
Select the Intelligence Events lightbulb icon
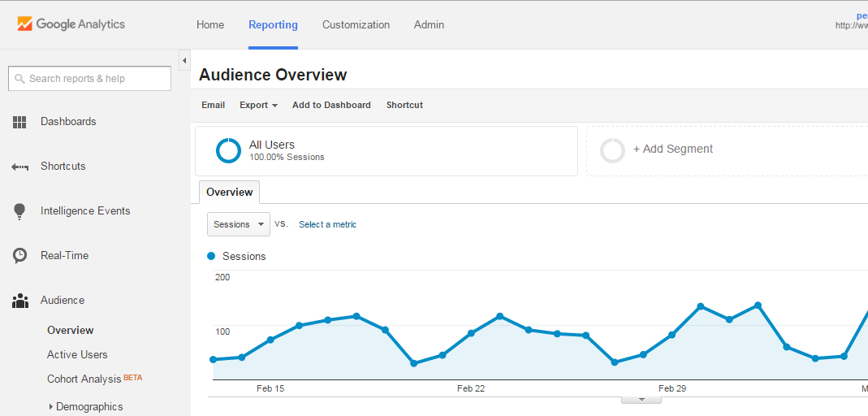(x=20, y=211)
